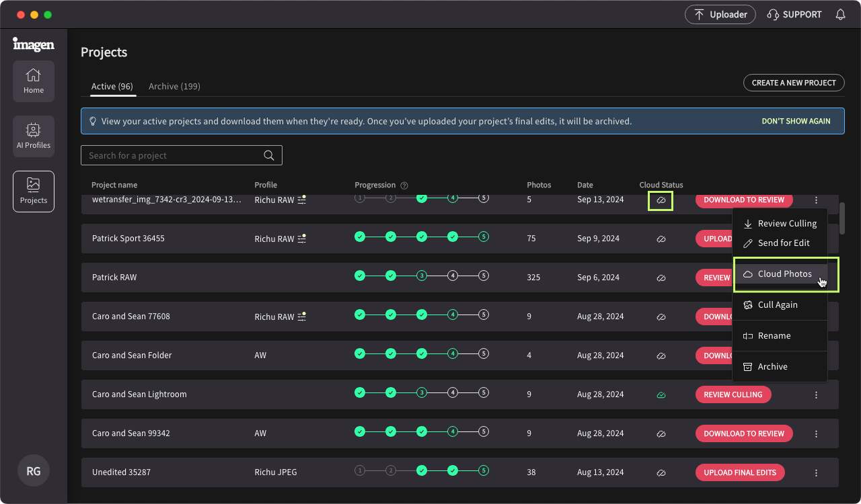
Task: Open AI Profiles in the sidebar
Action: tap(34, 136)
